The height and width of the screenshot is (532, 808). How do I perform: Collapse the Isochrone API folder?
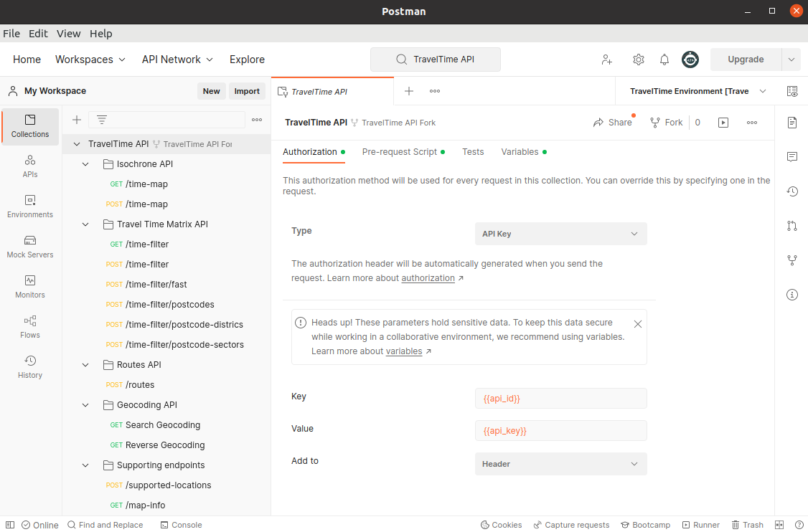pyautogui.click(x=85, y=163)
